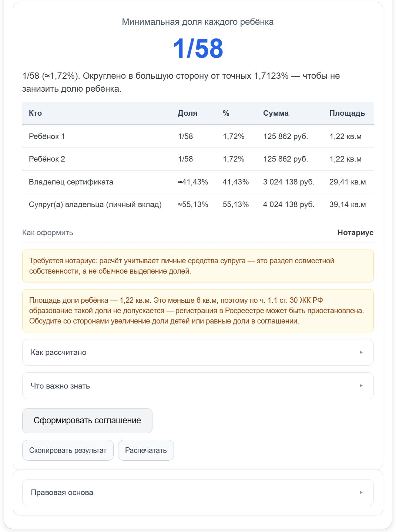Expand the 'Что важно знать' section

[x=198, y=386]
